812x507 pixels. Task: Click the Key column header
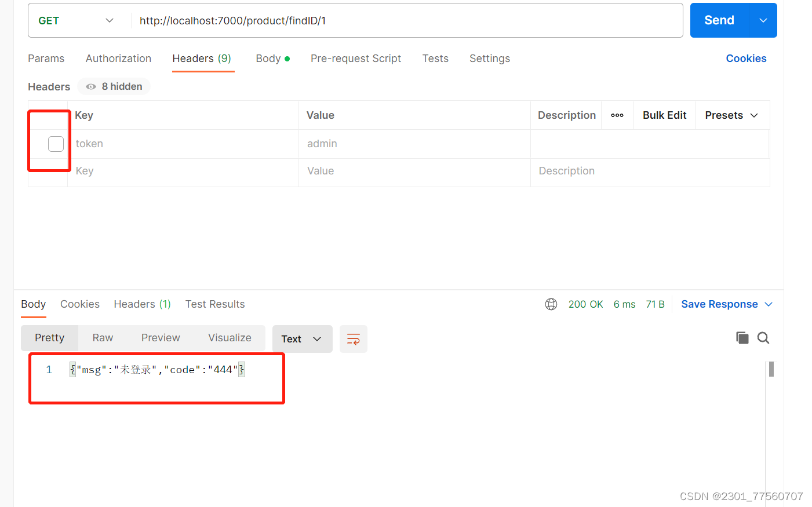pos(84,115)
